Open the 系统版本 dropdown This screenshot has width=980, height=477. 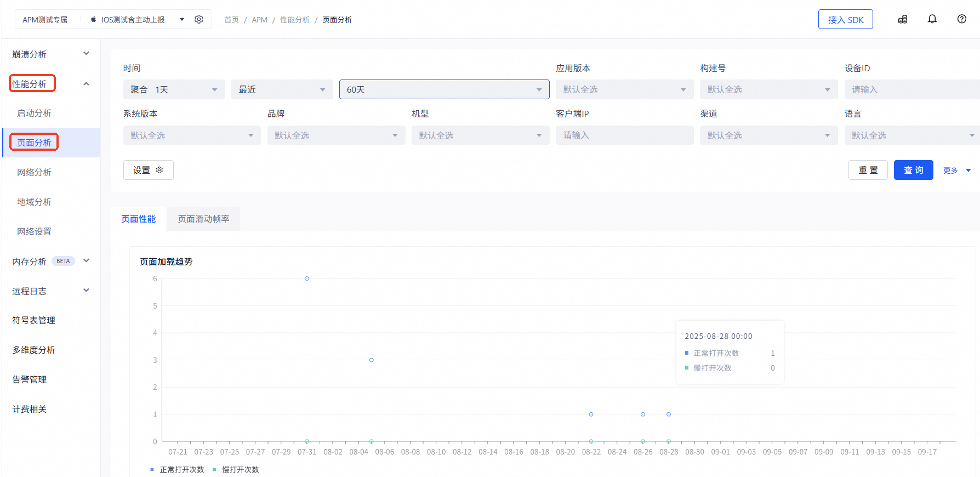pyautogui.click(x=192, y=135)
